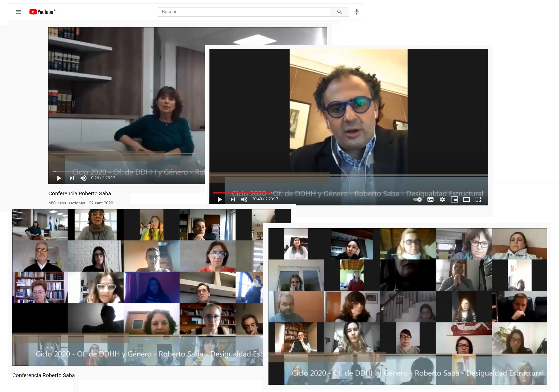The width and height of the screenshot is (559, 392).
Task: Play the video paused at 30:40
Action: 220,199
